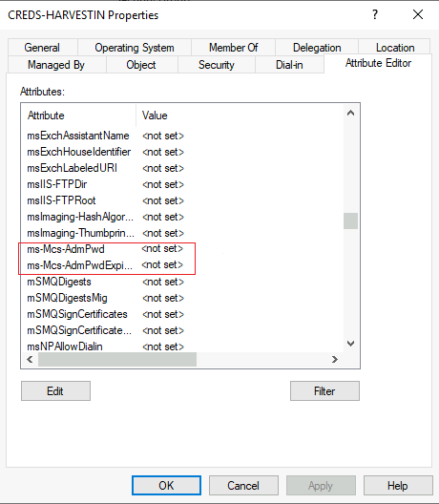
Task: Switch to the General tab
Action: [x=42, y=48]
